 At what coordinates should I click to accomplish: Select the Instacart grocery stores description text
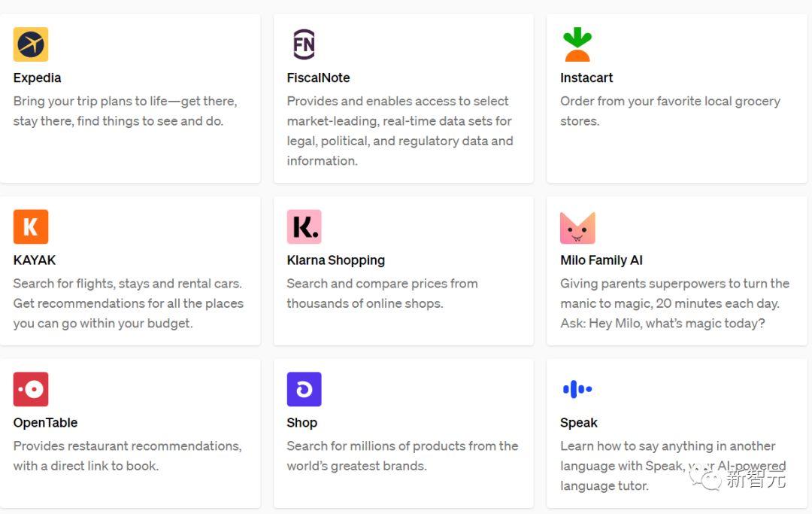(670, 111)
